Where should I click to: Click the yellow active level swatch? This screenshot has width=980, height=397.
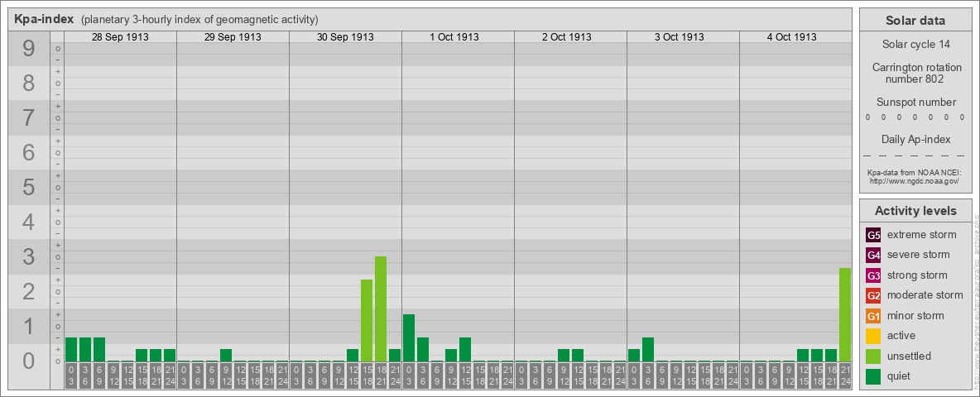point(873,336)
